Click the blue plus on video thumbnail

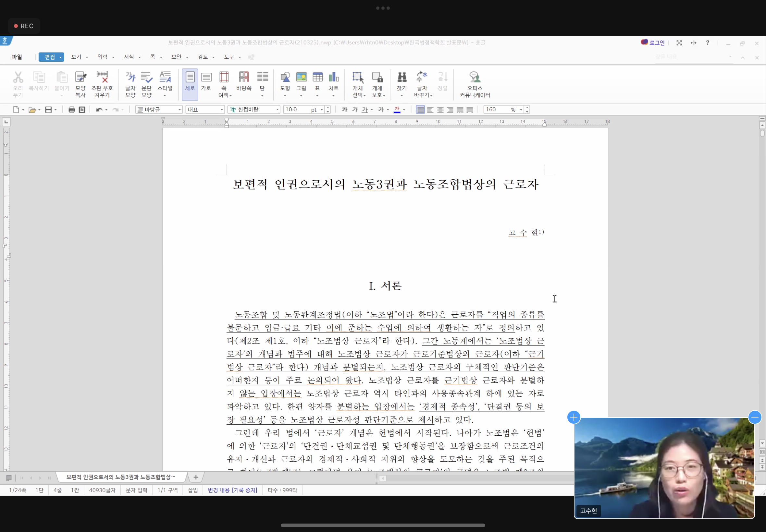[574, 417]
